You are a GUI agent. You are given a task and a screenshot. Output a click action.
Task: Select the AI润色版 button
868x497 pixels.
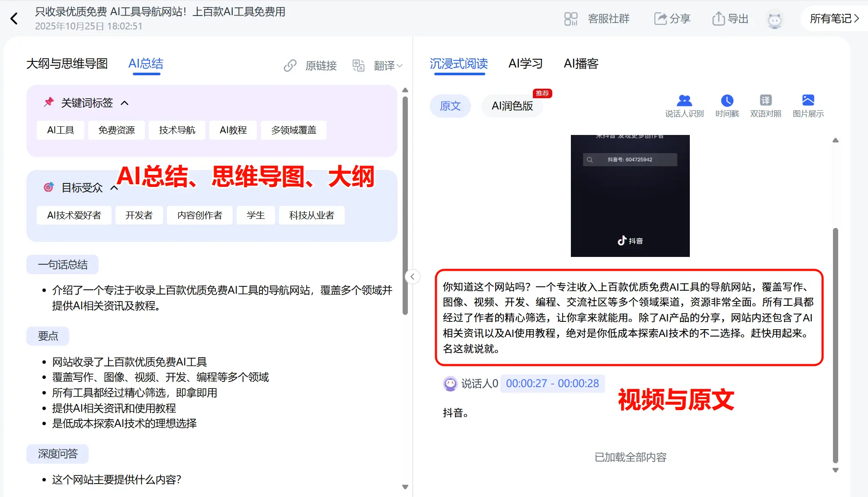click(512, 106)
